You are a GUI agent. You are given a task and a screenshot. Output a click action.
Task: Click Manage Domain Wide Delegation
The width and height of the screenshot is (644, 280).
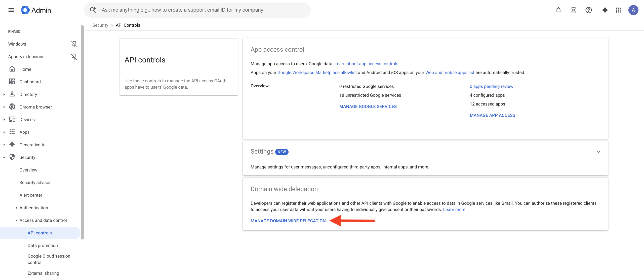(x=288, y=221)
